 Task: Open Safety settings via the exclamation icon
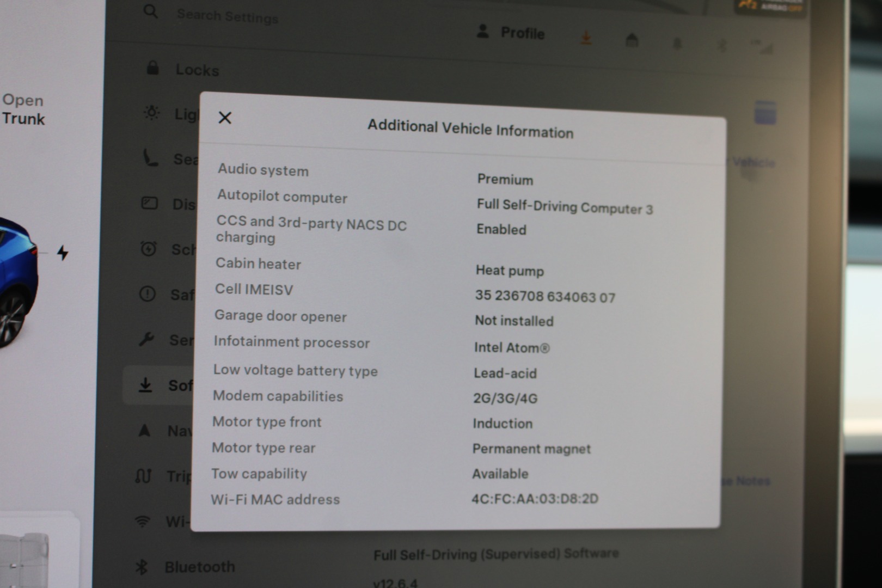point(147,294)
